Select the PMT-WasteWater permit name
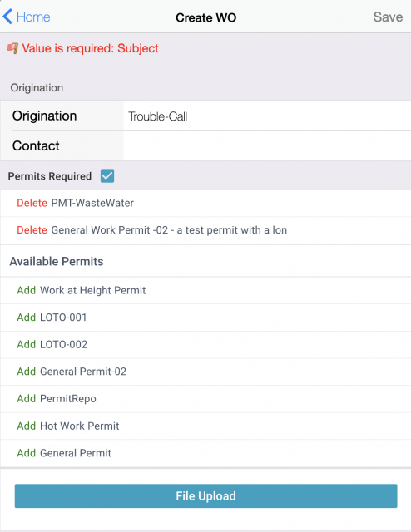This screenshot has height=532, width=411. [x=92, y=203]
